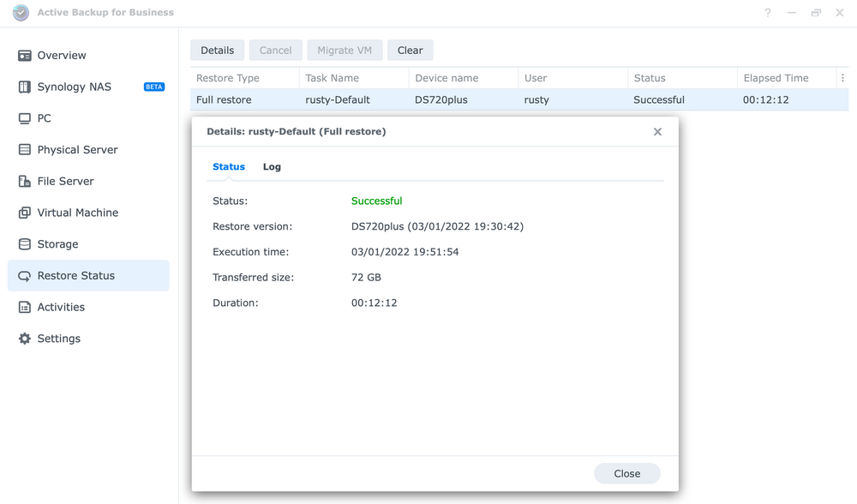Click the Details button
This screenshot has width=857, height=504.
217,51
